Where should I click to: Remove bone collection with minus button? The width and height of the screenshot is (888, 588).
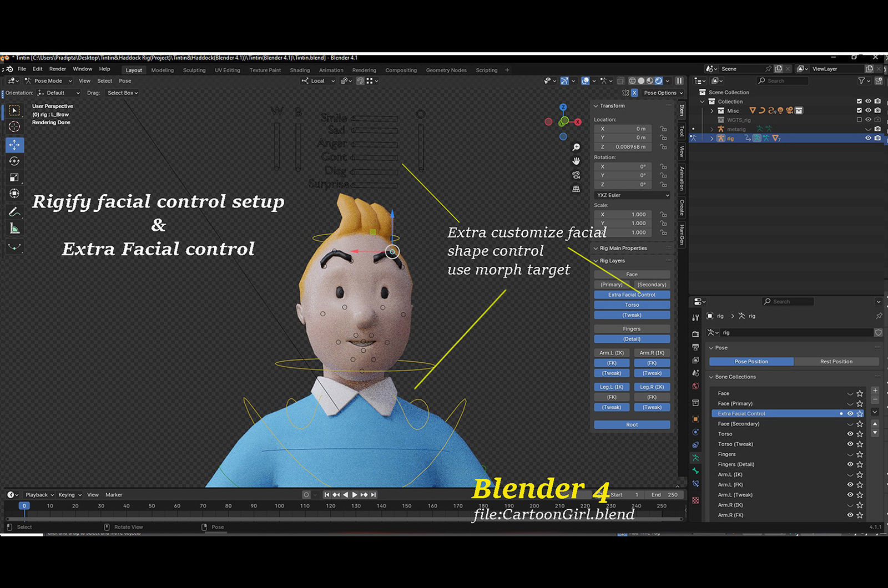click(875, 399)
